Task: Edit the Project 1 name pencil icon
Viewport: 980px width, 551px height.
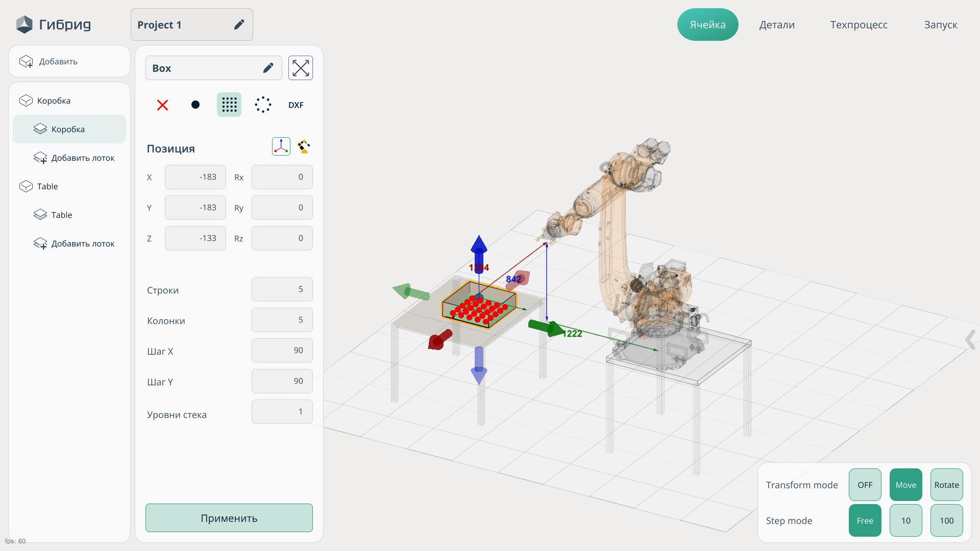Action: coord(239,24)
